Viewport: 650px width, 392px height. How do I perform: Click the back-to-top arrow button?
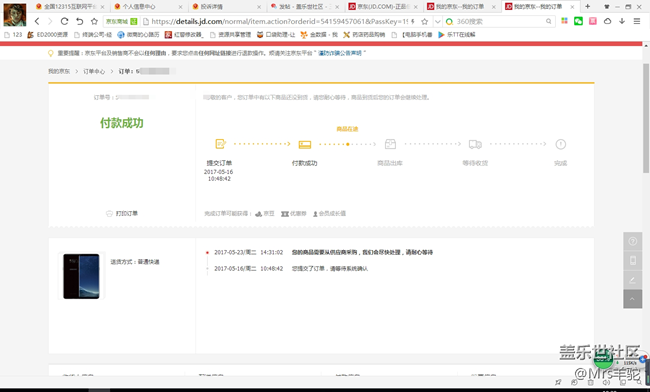(x=633, y=299)
